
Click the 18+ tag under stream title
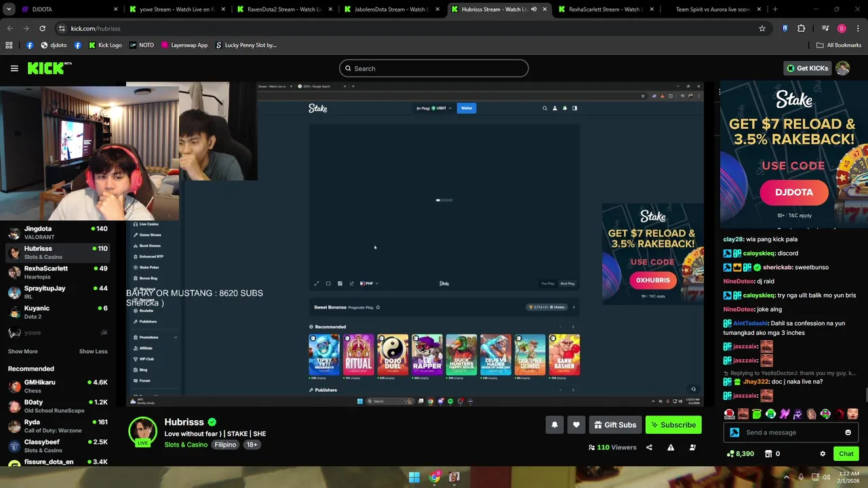pos(252,445)
